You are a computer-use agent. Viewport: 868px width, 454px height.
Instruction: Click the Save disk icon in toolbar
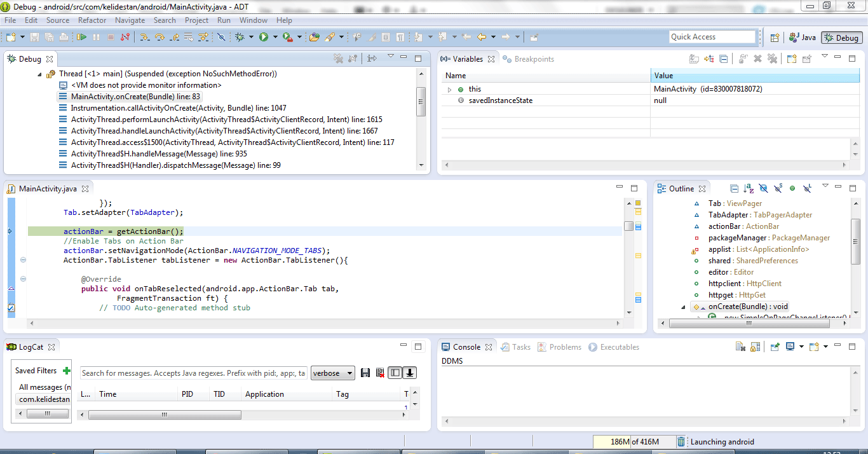coord(34,37)
